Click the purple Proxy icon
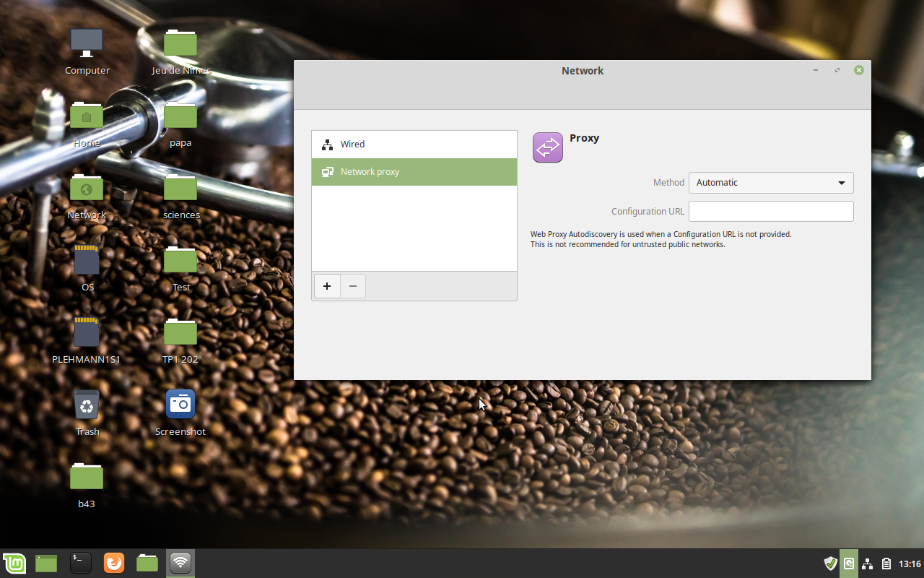The image size is (924, 578). pyautogui.click(x=547, y=147)
